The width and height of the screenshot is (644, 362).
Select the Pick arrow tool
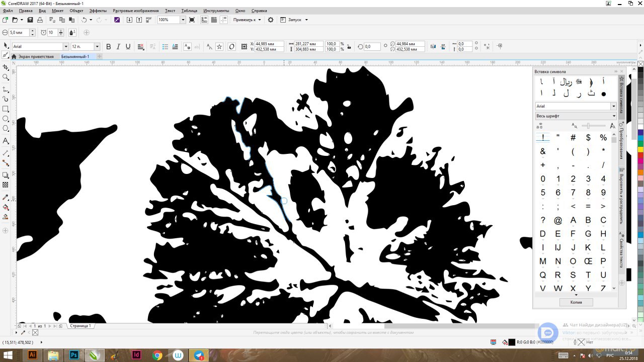pyautogui.click(x=6, y=45)
